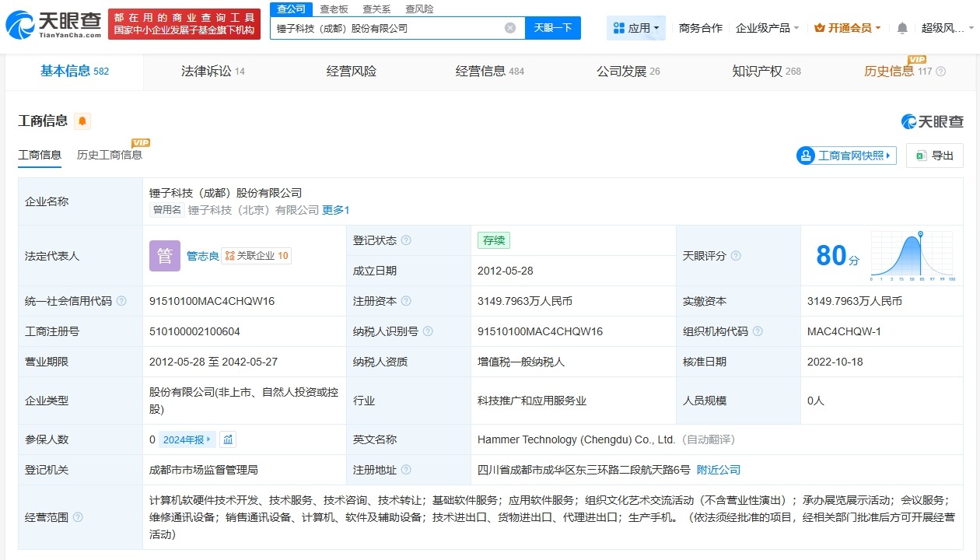
Task: Clear the search box using the X icon
Action: click(510, 28)
